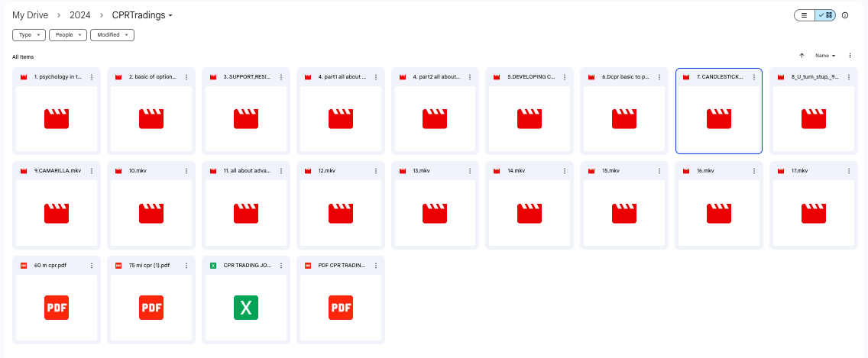868x358 pixels.
Task: Expand the Type filter dropdown
Action: [x=29, y=35]
